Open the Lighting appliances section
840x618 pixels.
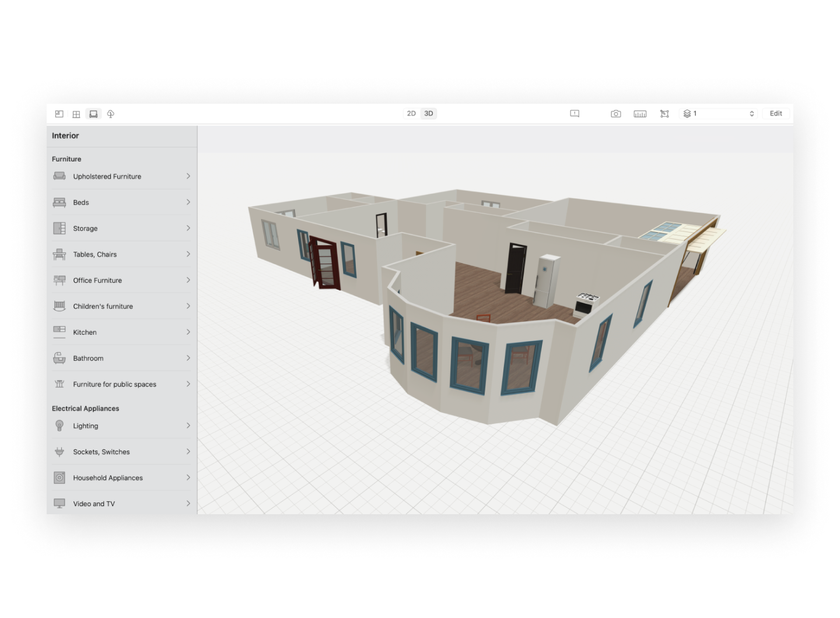[x=121, y=426]
